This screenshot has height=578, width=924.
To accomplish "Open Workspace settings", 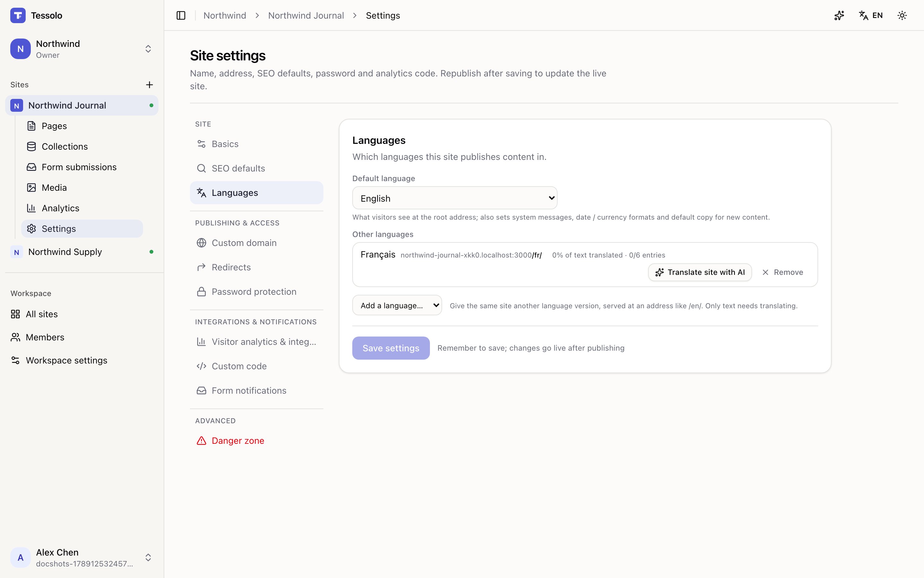I will click(x=82, y=361).
